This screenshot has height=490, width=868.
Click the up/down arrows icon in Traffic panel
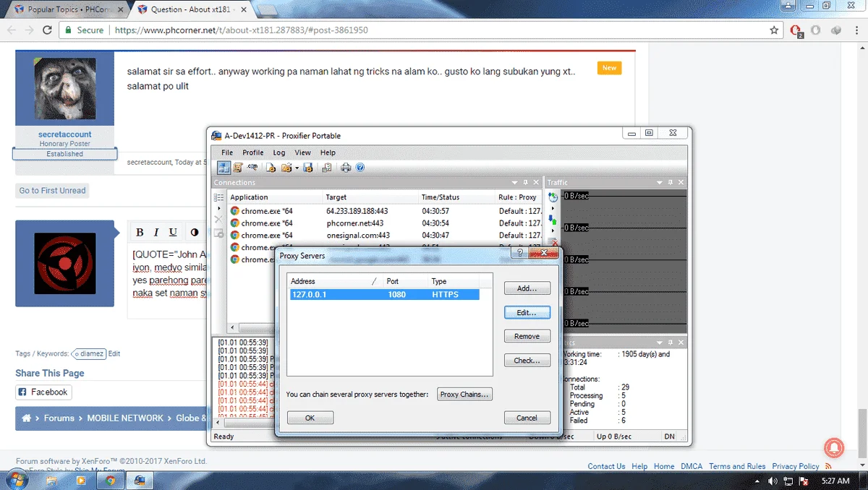(553, 219)
